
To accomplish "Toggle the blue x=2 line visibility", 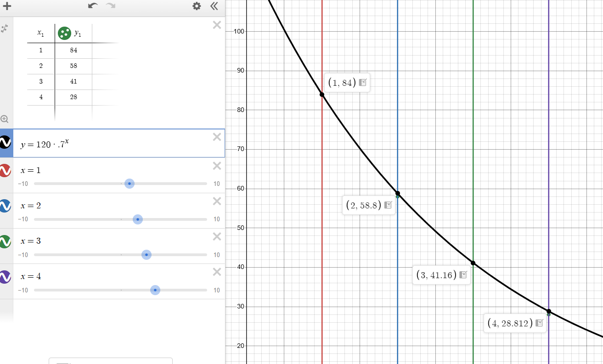I will coord(5,206).
